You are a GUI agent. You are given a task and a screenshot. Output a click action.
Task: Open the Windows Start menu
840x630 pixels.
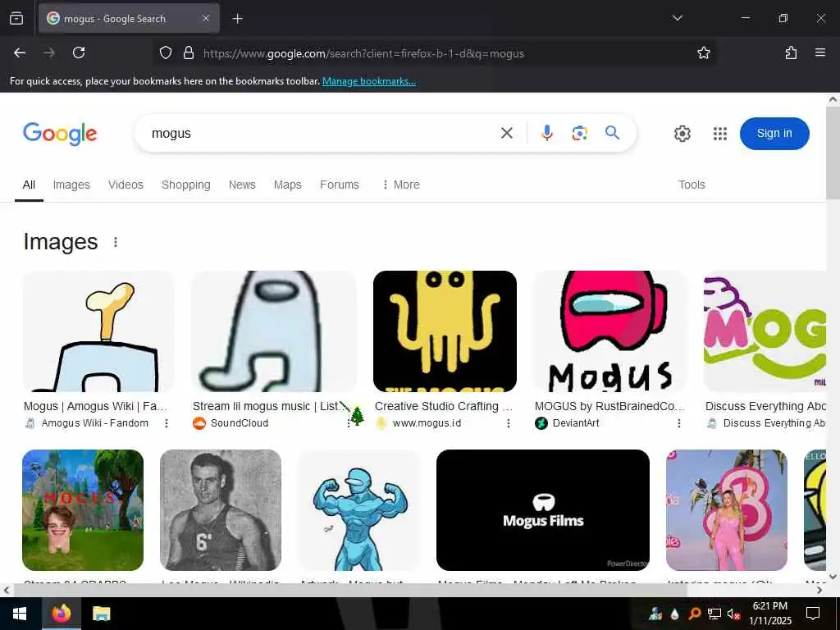click(x=20, y=614)
